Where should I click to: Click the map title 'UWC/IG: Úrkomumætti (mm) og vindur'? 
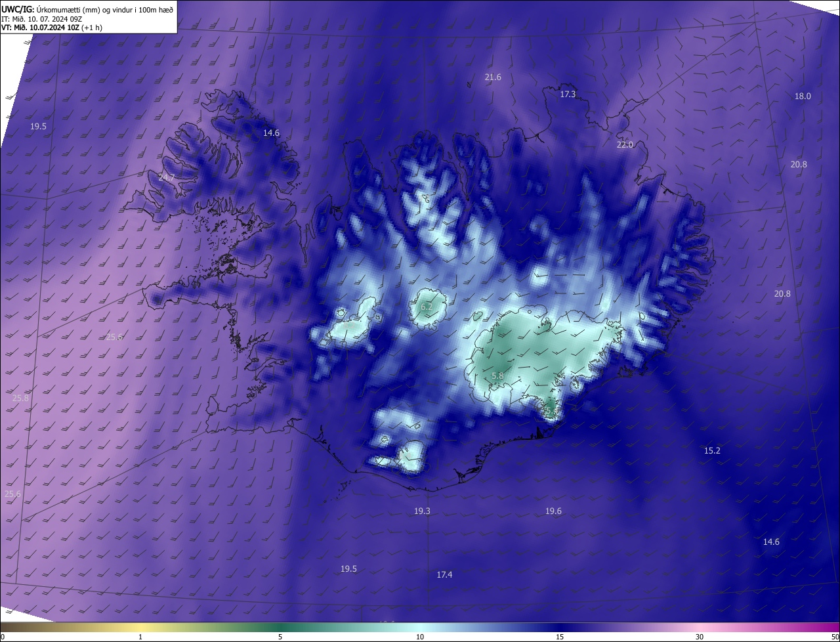(87, 9)
